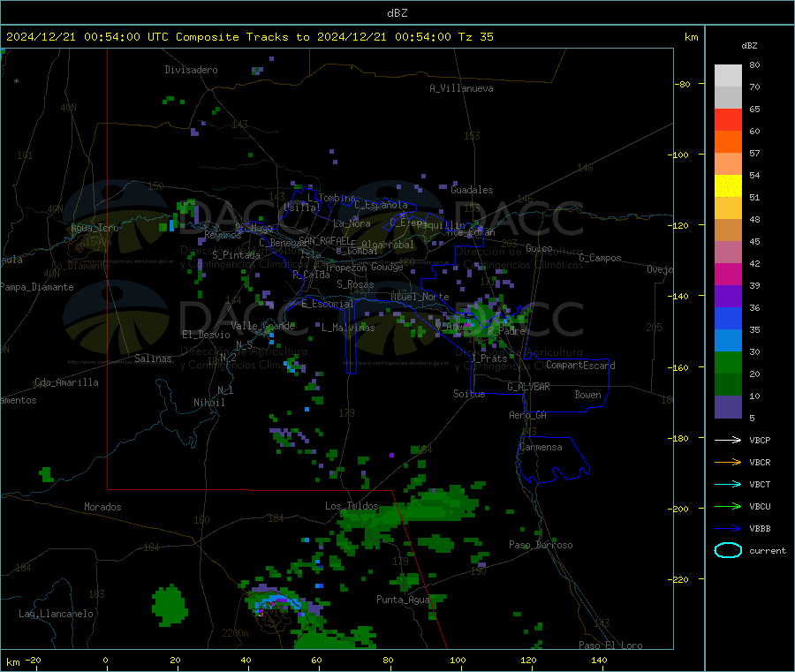Click the Paso_El_Loro map label
795x672 pixels.
pyautogui.click(x=611, y=646)
